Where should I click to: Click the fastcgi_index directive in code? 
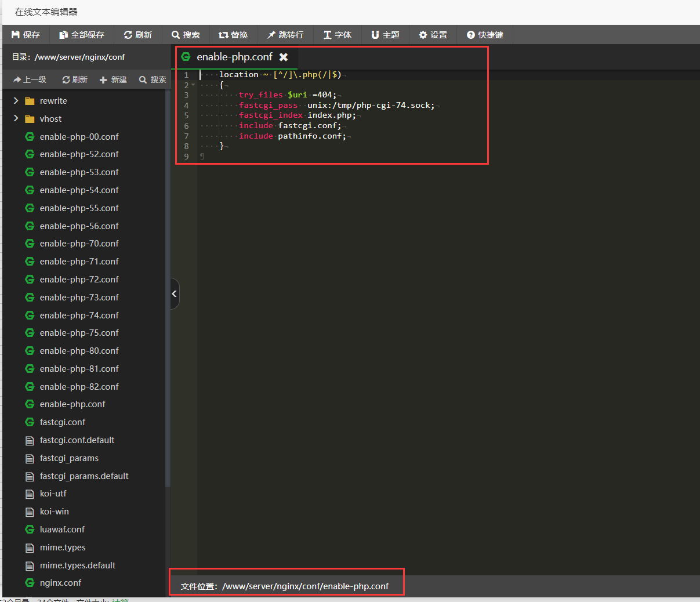[271, 115]
